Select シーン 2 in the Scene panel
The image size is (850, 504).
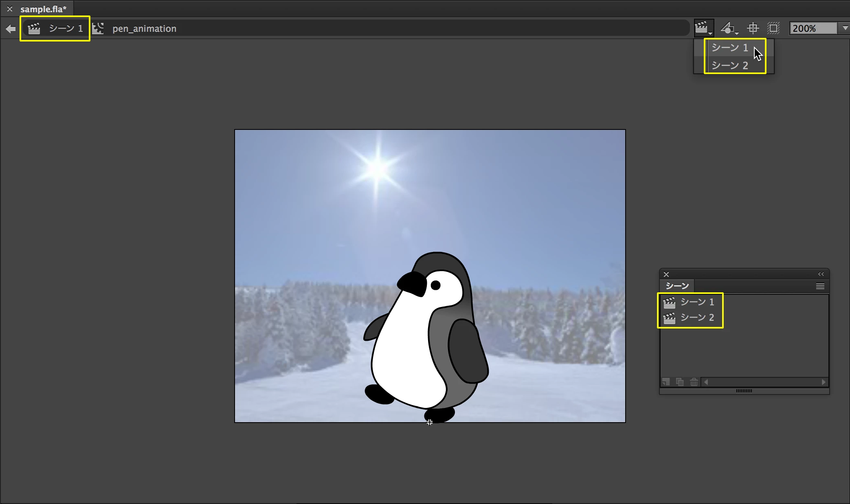697,318
